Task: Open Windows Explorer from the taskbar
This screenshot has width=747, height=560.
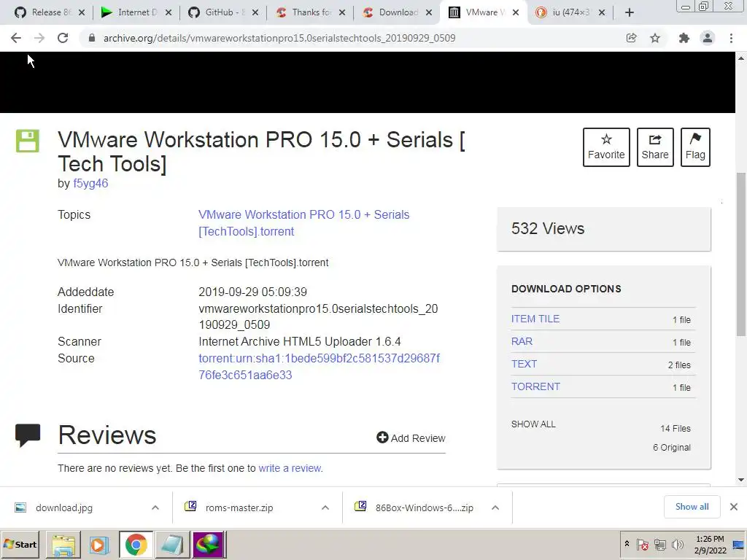Action: [x=63, y=545]
